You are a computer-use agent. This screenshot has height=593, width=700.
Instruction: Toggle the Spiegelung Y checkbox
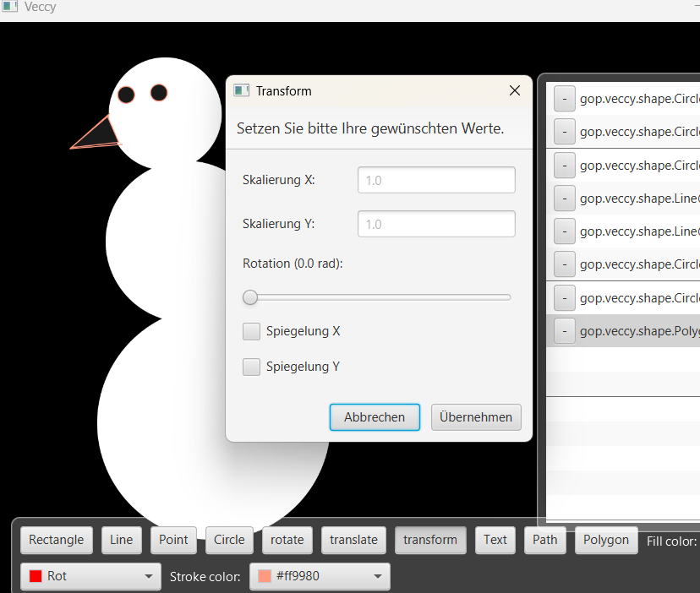point(251,367)
